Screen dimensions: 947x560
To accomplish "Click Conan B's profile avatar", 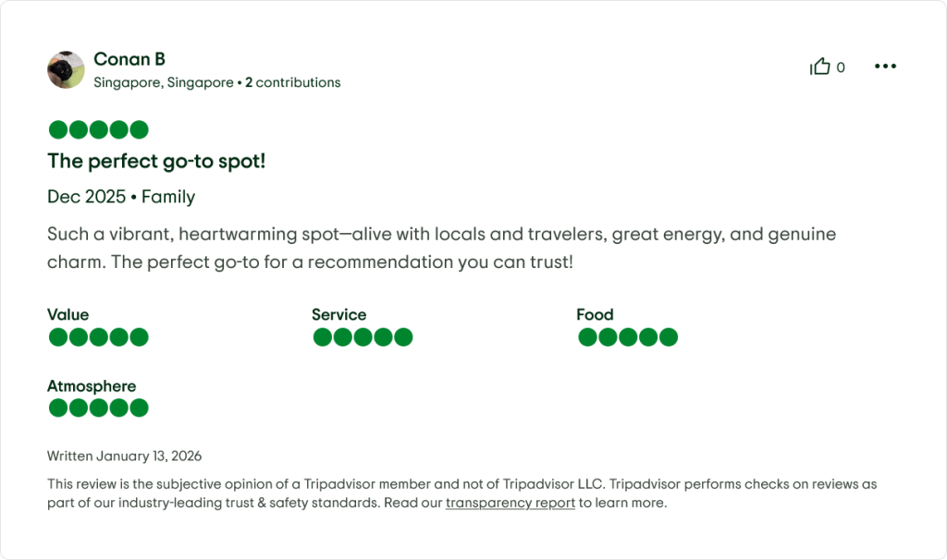I will pyautogui.click(x=66, y=69).
